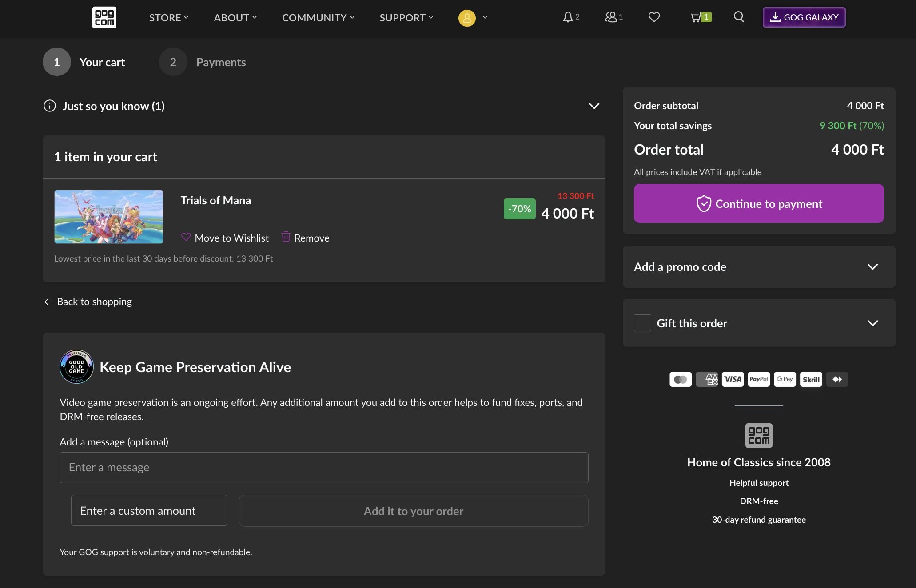The height and width of the screenshot is (588, 916).
Task: Click the struck-through 13 300 Ft price
Action: pos(576,196)
